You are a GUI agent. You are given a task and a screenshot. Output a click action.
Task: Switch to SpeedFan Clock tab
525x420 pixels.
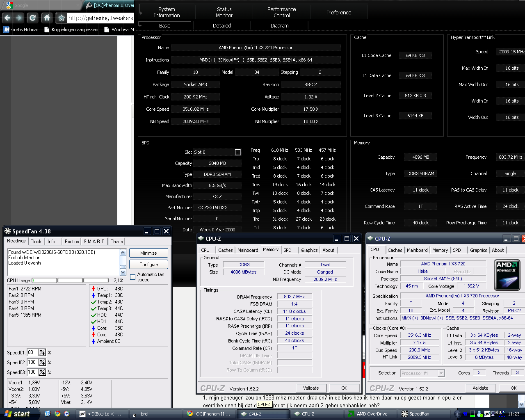click(x=36, y=242)
